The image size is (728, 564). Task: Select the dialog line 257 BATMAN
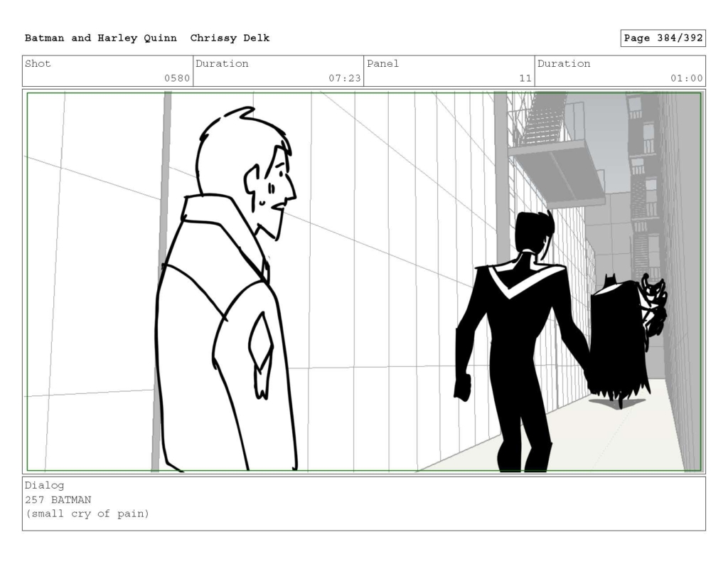click(58, 500)
